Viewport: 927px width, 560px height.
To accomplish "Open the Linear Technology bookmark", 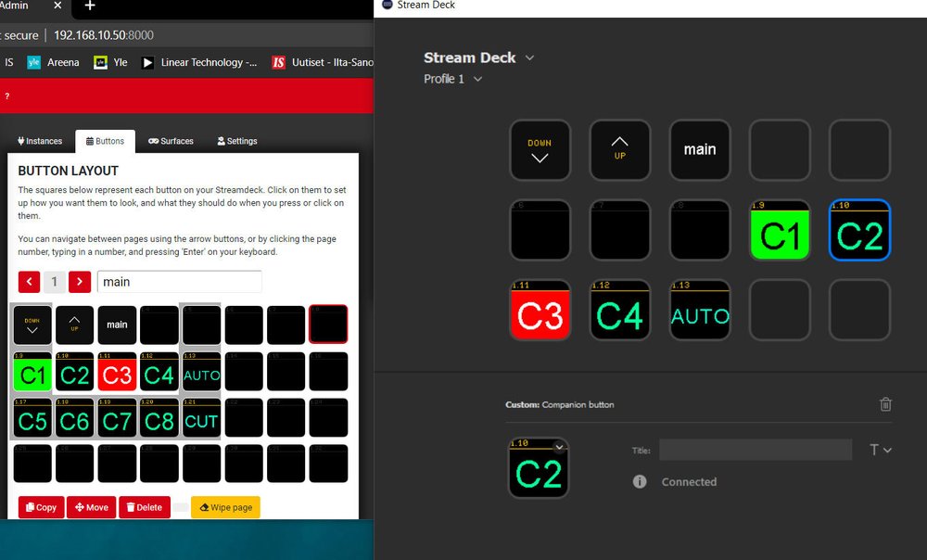I will point(199,62).
